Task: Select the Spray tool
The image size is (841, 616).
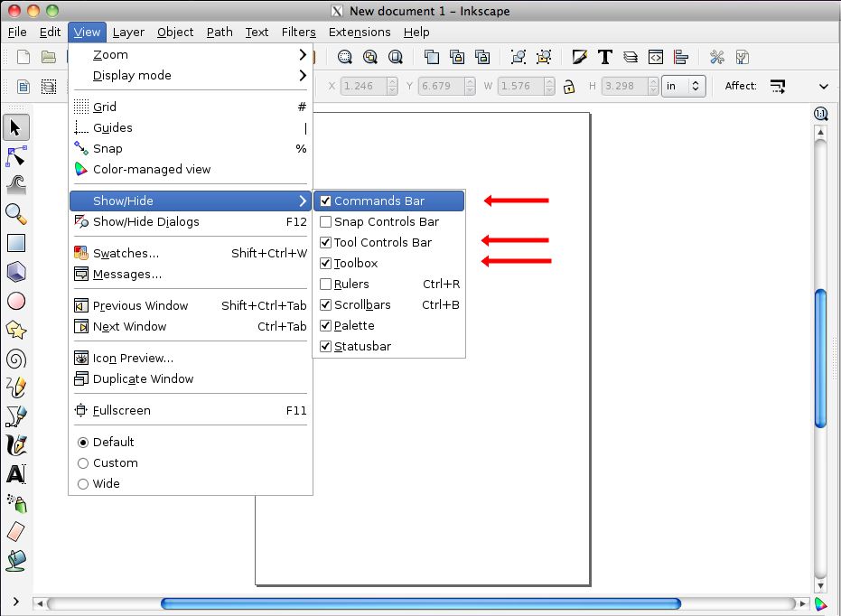Action: 15,503
